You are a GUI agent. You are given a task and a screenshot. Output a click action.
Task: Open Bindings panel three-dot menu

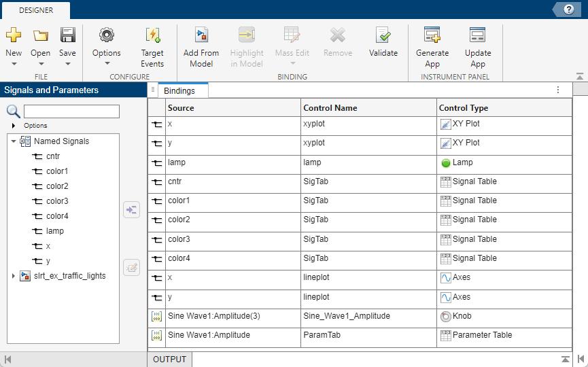pos(558,90)
